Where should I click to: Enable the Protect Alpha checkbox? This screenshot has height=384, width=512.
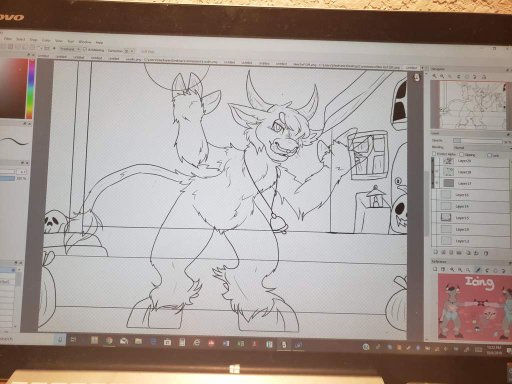point(434,154)
